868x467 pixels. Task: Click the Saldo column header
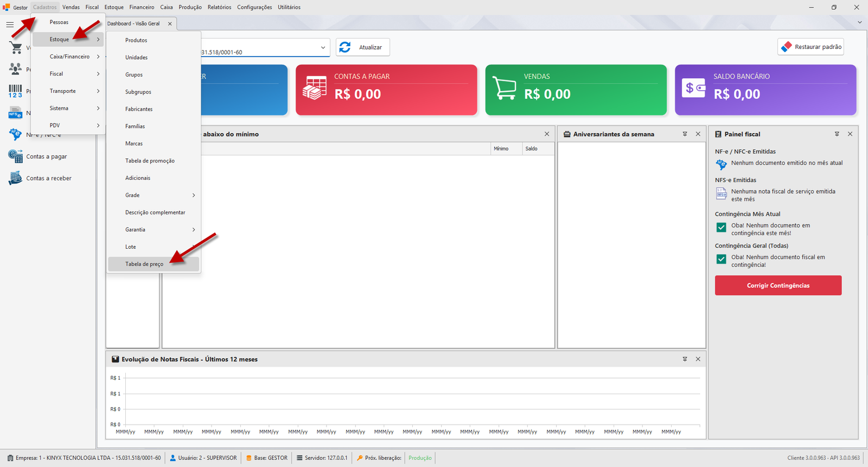(x=538, y=149)
